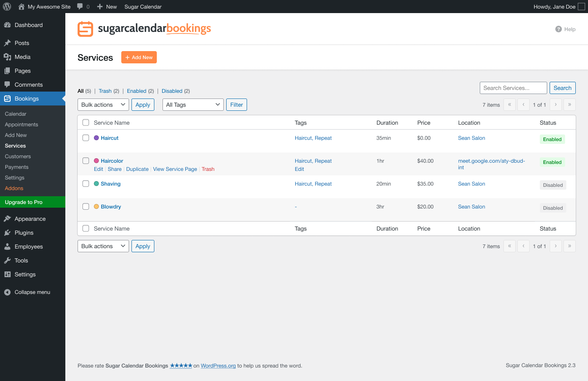Go to previous page in bottom pagination
Screen dimensions: 588x381
(523, 246)
